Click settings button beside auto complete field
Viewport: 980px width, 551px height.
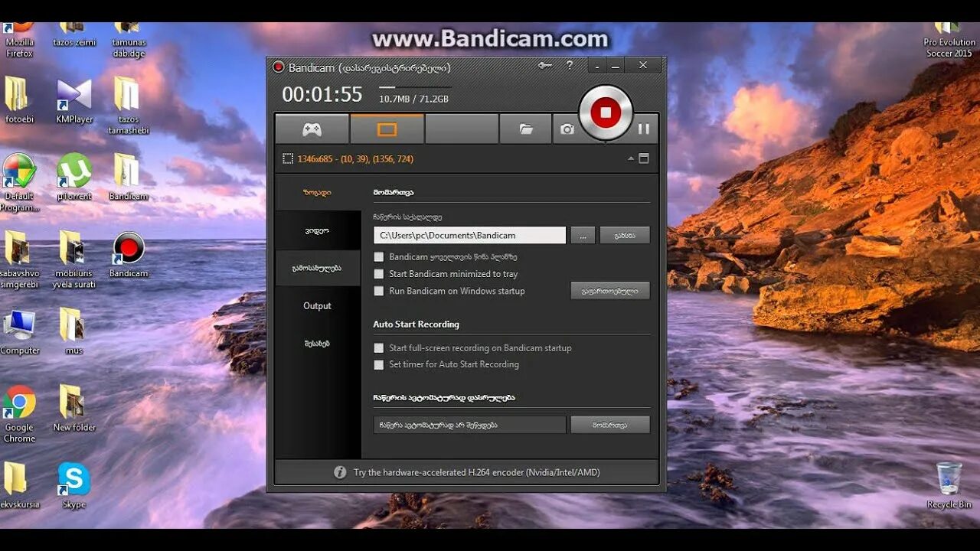click(x=610, y=425)
